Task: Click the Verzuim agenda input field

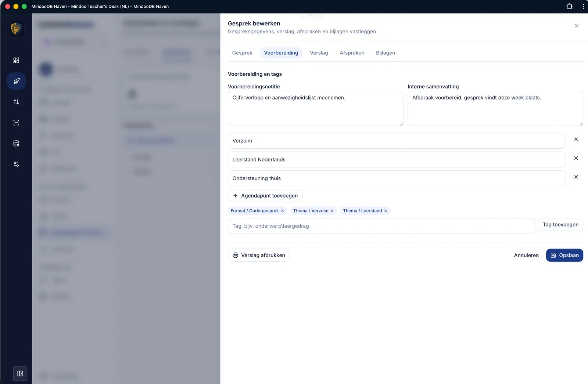Action: pyautogui.click(x=397, y=141)
